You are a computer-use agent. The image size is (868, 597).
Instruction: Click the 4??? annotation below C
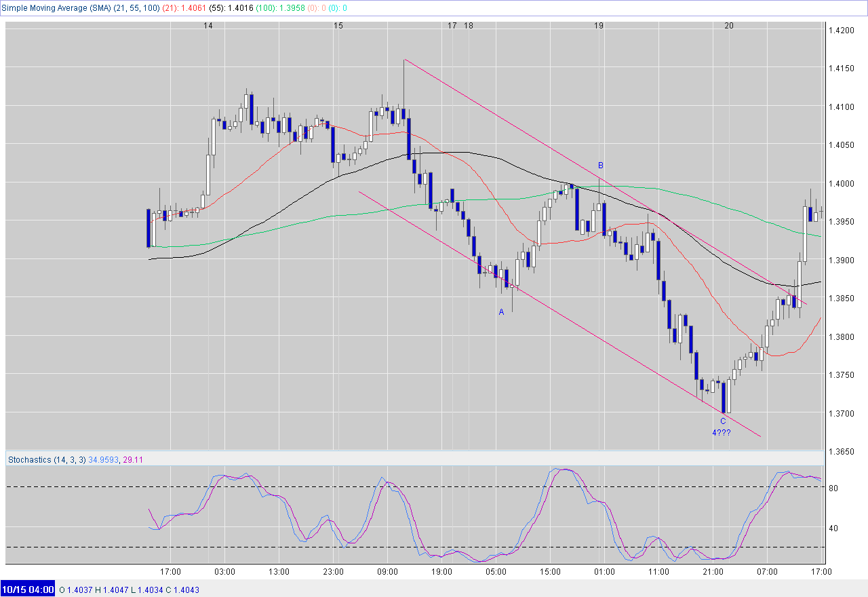721,433
